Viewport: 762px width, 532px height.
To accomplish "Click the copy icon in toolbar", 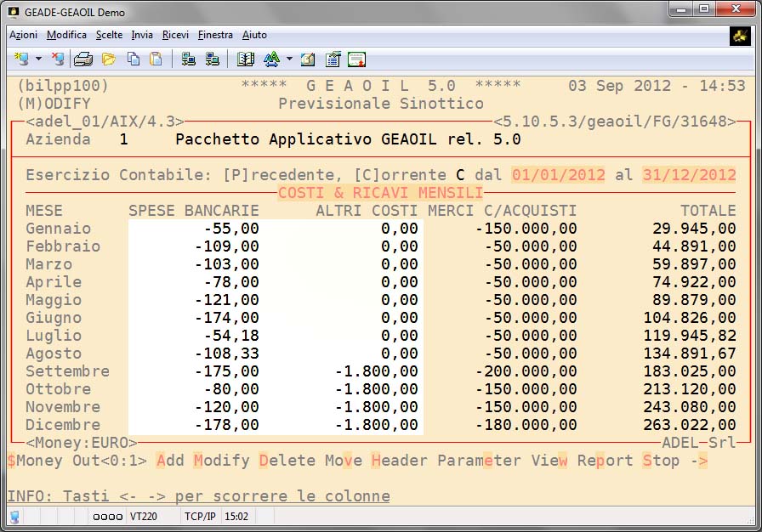I will tap(134, 59).
